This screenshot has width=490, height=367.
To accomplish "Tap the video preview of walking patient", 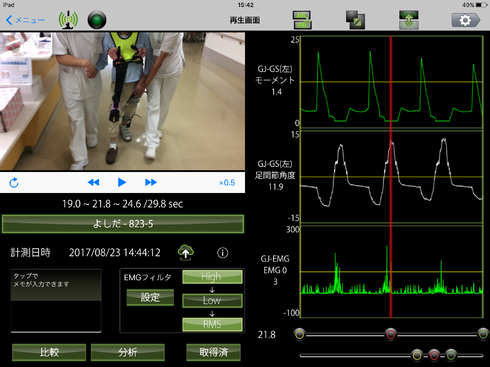I will (x=122, y=101).
